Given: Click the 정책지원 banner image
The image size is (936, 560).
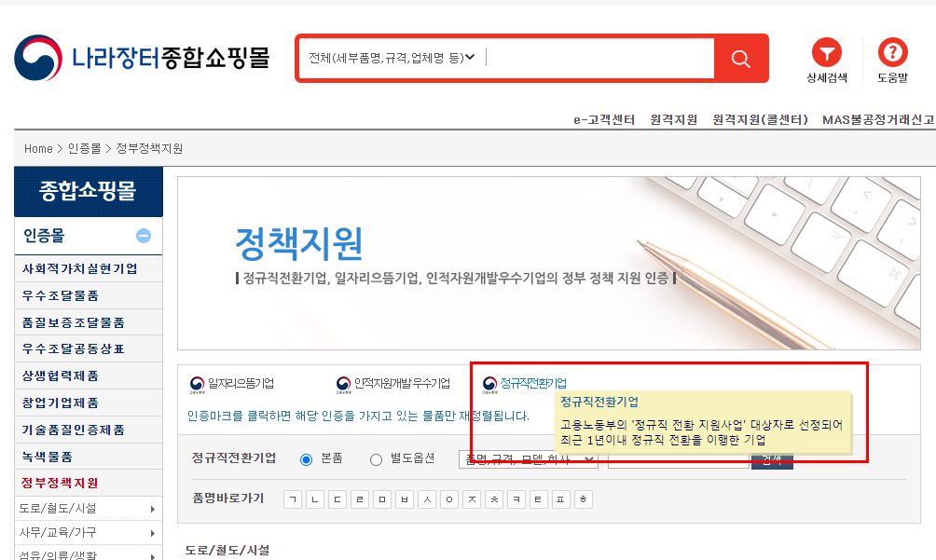Looking at the screenshot, I should (548, 263).
